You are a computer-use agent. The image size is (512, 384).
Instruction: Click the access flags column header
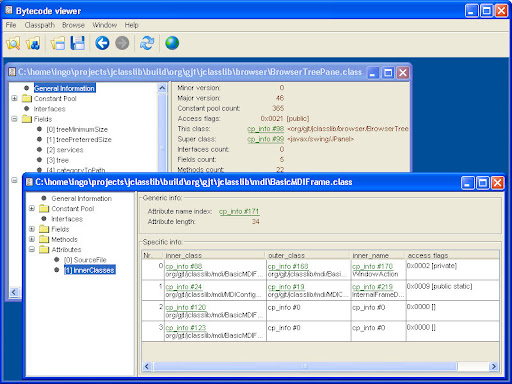click(453, 255)
